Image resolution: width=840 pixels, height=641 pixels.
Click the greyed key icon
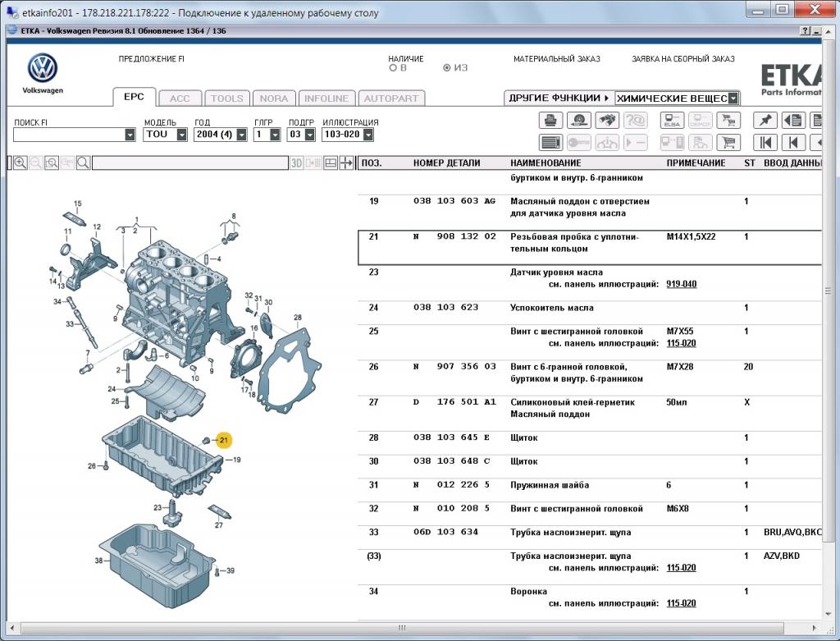coord(578,143)
